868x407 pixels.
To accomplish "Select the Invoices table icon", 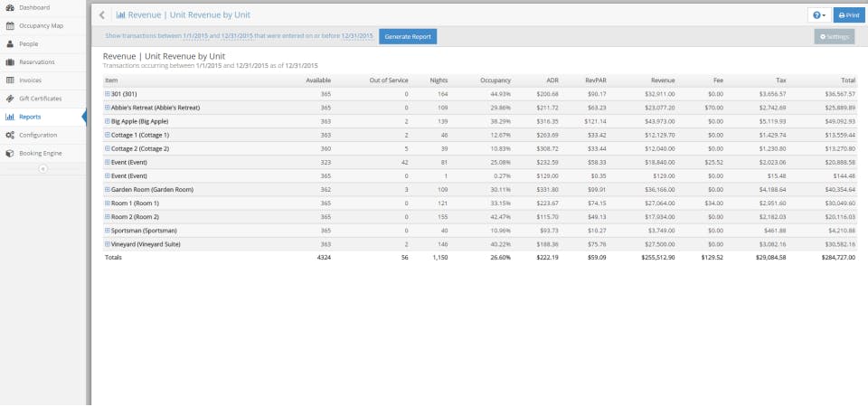I will click(9, 80).
